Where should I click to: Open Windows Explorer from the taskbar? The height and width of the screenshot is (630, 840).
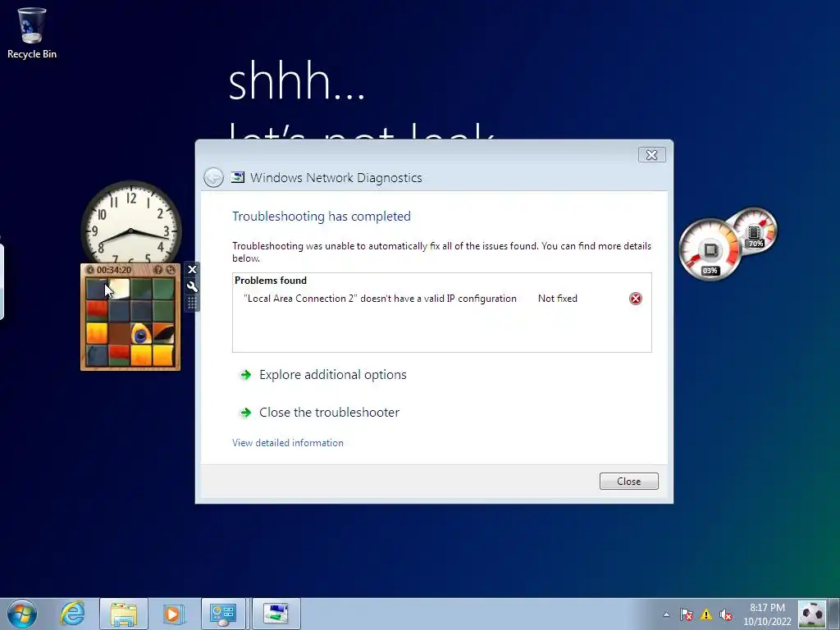point(124,614)
